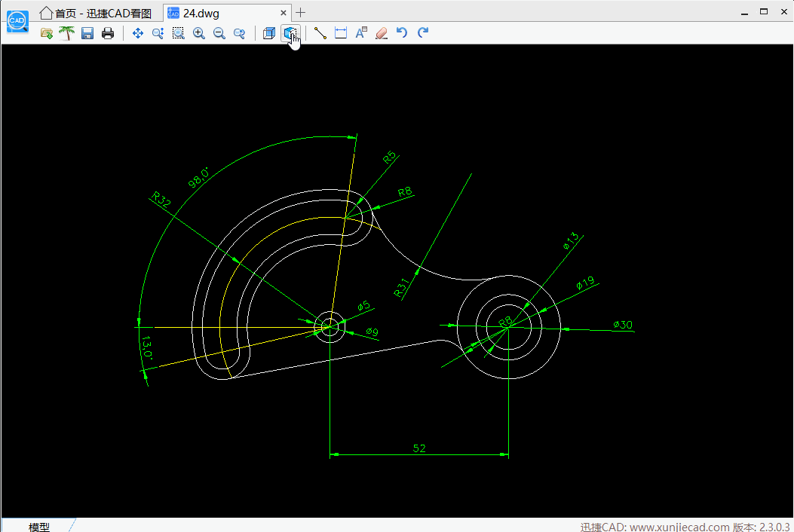Click the 52 dimension text

coord(419,448)
